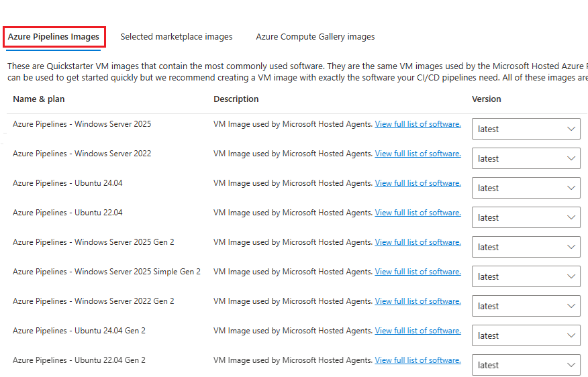This screenshot has height=377, width=588.
Task: Open version dropdown for Windows Server 2022 Gen 2
Action: point(526,306)
